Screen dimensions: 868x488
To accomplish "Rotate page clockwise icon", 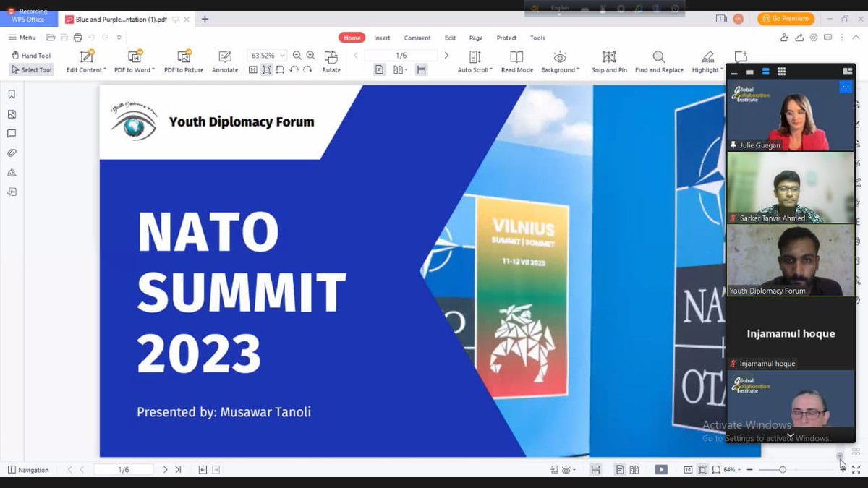I will click(307, 69).
